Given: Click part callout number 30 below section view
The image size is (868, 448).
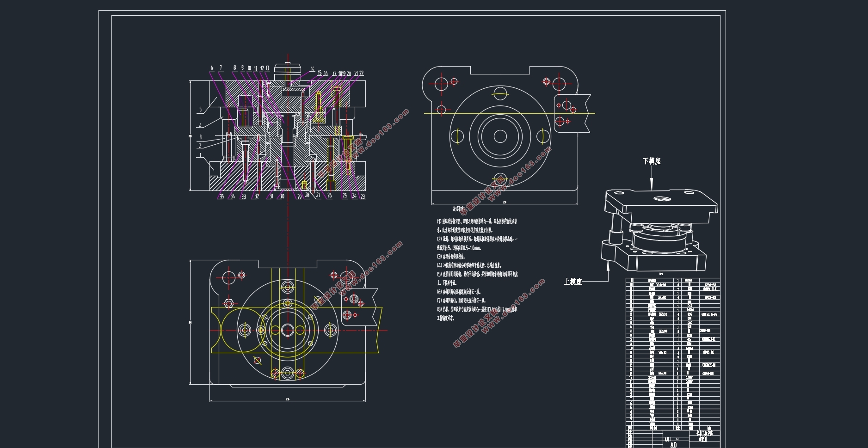Looking at the screenshot, I should [x=282, y=196].
